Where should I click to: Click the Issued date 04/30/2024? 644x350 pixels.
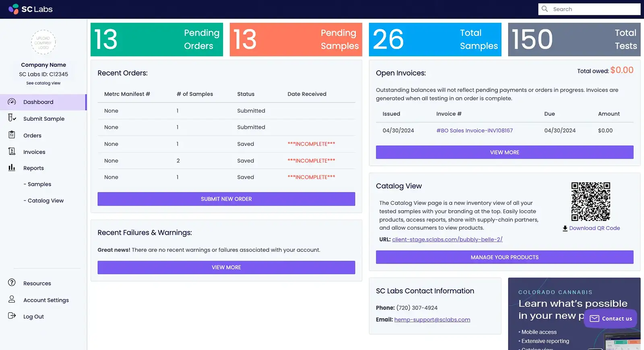pos(398,131)
